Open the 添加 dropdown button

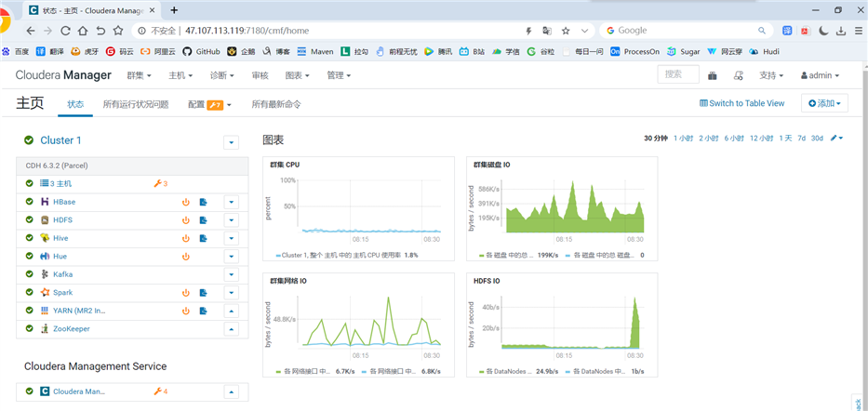click(824, 103)
